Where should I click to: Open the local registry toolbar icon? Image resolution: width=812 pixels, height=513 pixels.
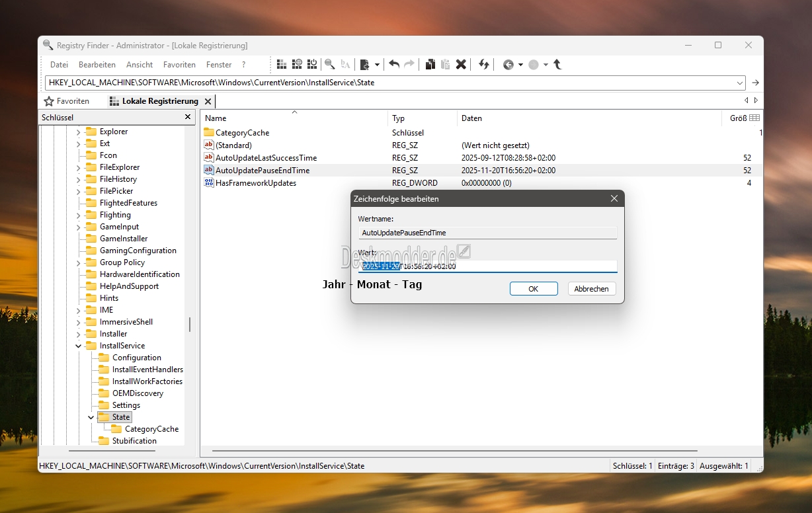(282, 64)
